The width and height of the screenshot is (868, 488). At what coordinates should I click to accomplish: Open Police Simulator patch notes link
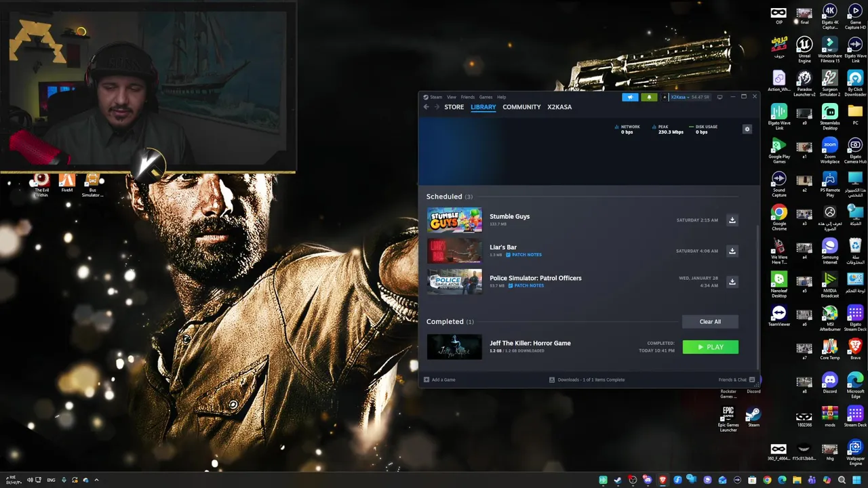coord(526,285)
